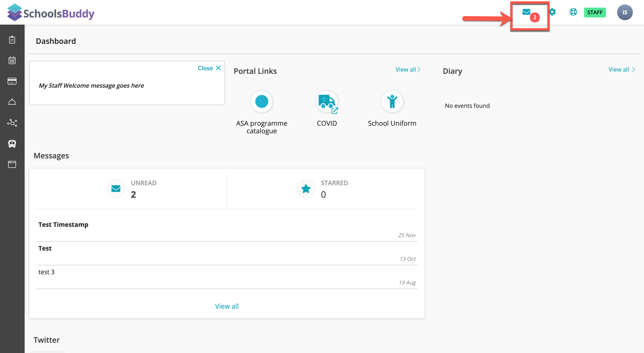644x353 pixels.
Task: Open the settings gear icon
Action: (553, 12)
